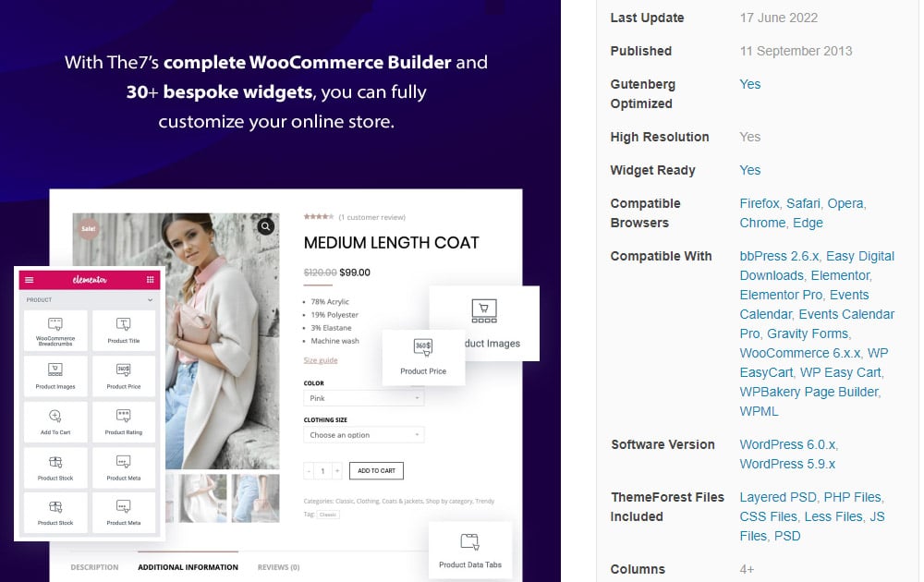Increase quantity with the plus button
924x582 pixels.
337,470
